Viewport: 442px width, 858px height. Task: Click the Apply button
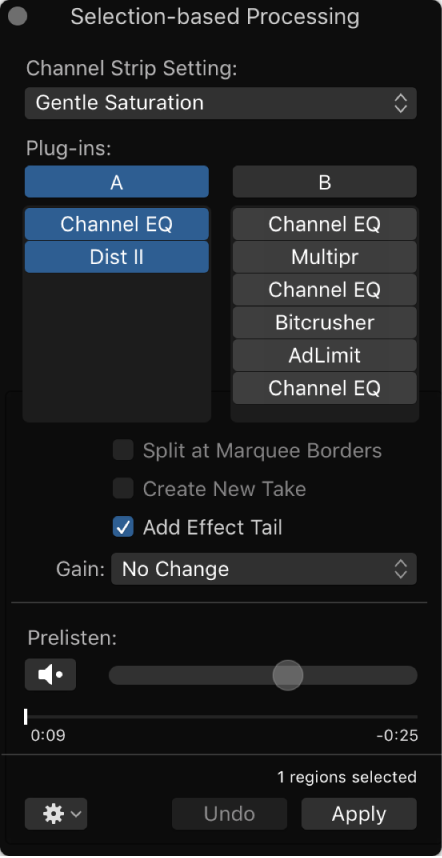(359, 814)
